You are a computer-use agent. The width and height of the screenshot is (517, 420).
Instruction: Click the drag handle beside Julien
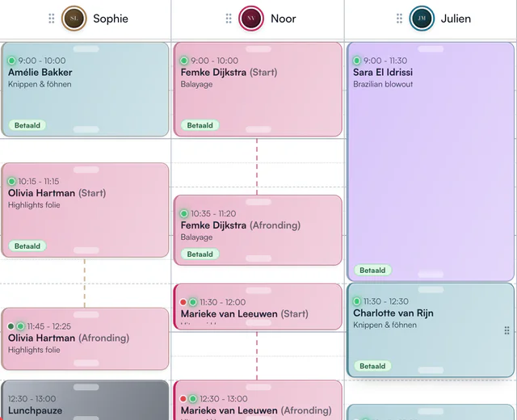click(x=399, y=19)
